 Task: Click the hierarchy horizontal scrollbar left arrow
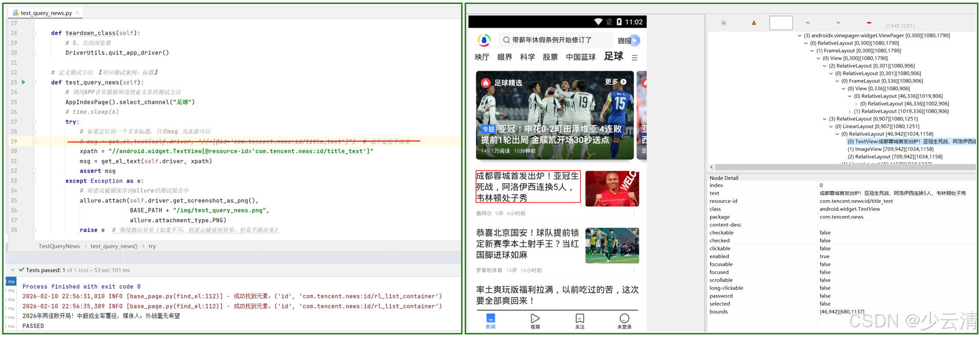coord(712,167)
